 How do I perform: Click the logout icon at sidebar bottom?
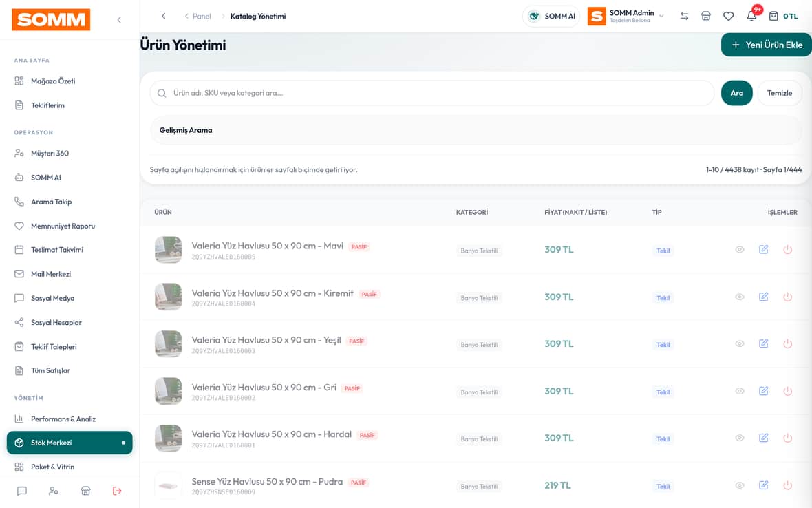coord(117,490)
